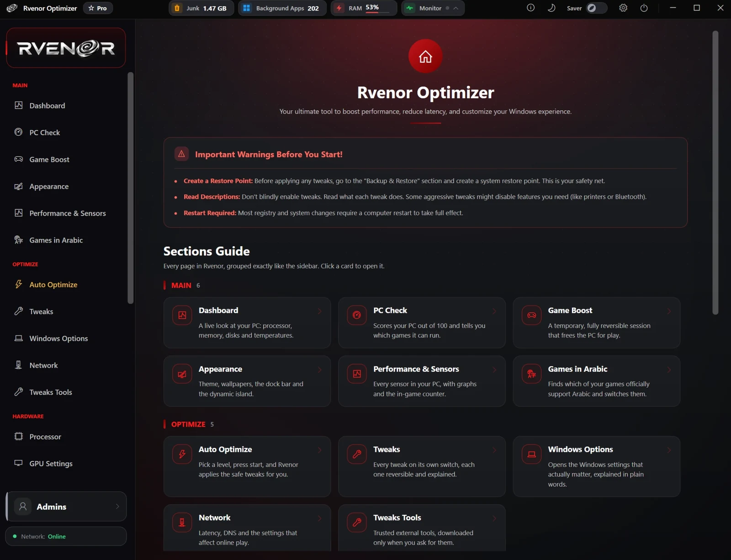Click the Performance & Sensors card icon

point(357,374)
